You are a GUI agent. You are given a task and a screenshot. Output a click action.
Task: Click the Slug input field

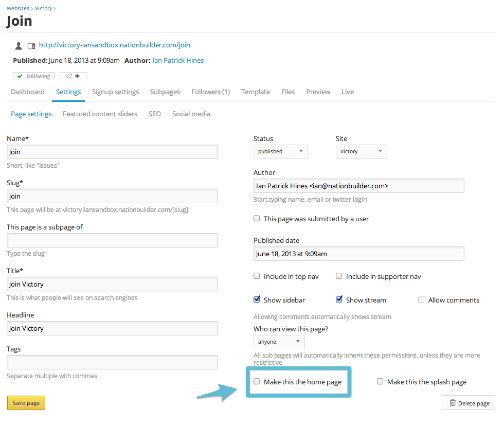[x=112, y=196]
